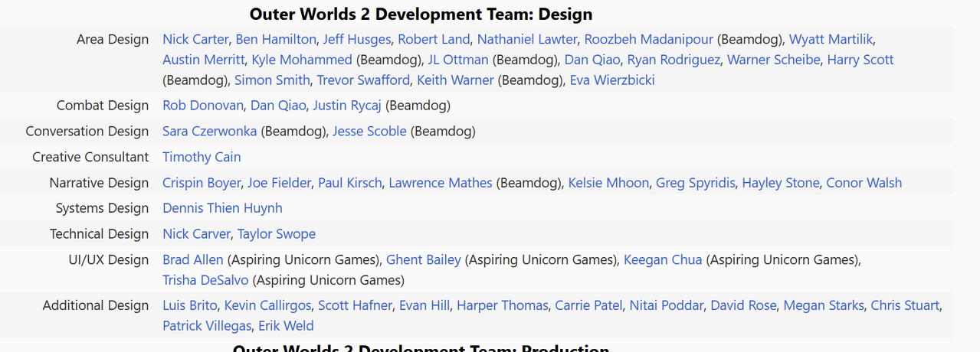Click the 'Narrative Design' row label

point(100,183)
